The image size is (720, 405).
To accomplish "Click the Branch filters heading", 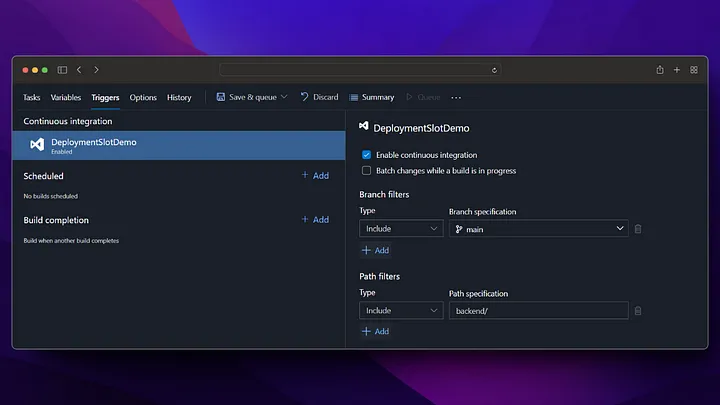I will click(x=384, y=195).
